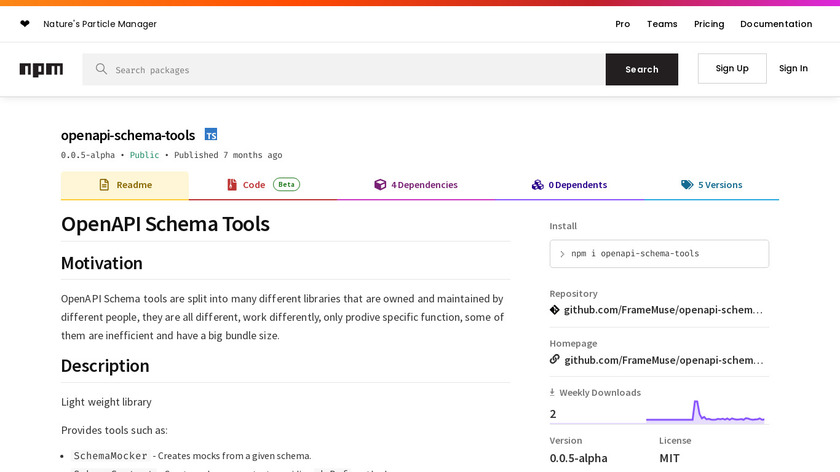Click the TypeScript TS badge icon
Image resolution: width=840 pixels, height=472 pixels.
[211, 134]
